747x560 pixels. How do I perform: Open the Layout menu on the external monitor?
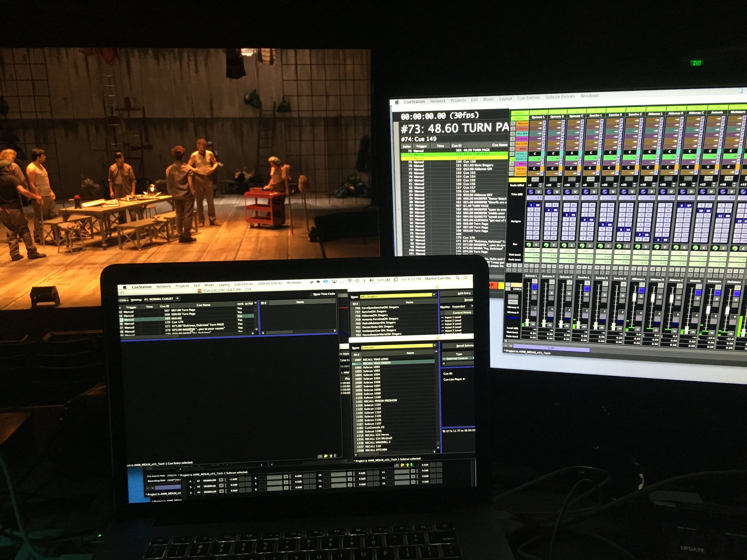click(506, 99)
